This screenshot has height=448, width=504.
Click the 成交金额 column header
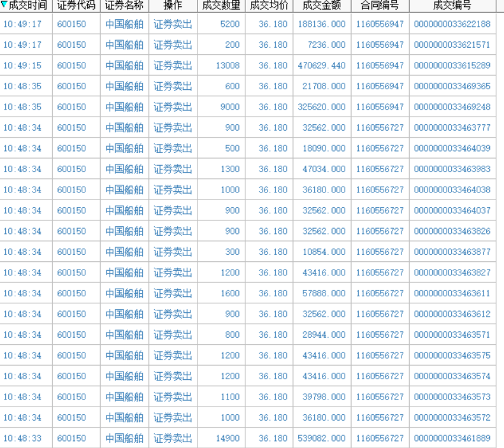coord(322,5)
